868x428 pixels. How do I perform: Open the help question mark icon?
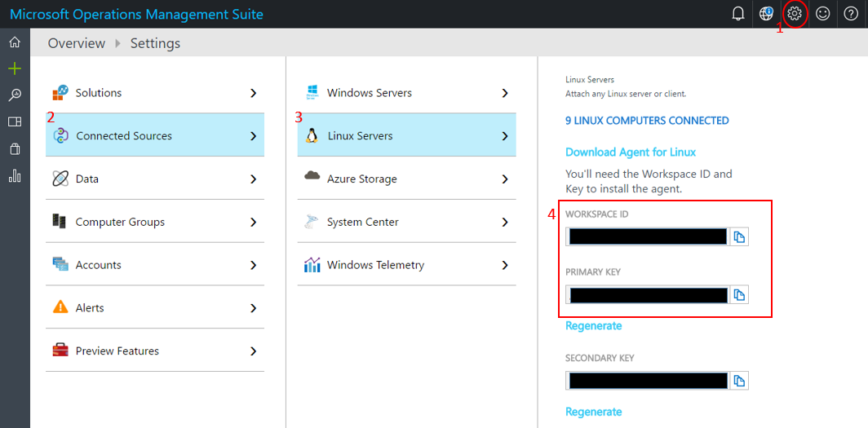(x=851, y=15)
